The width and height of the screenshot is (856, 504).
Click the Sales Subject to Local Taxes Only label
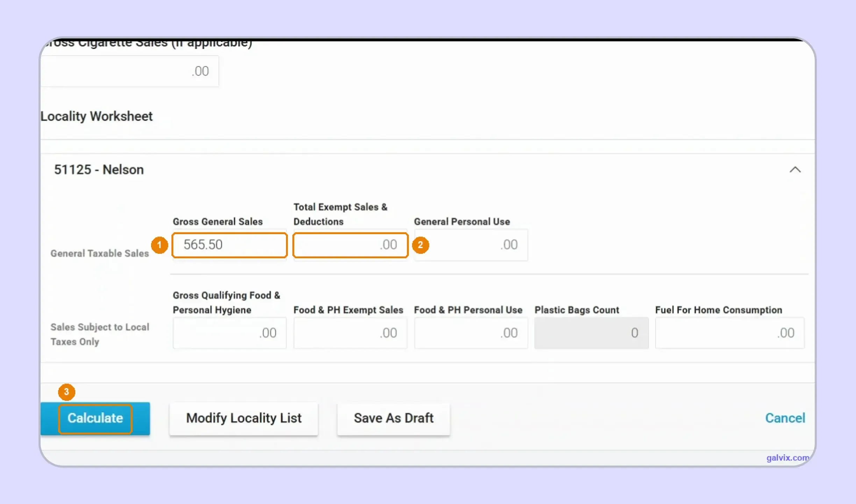pyautogui.click(x=100, y=334)
